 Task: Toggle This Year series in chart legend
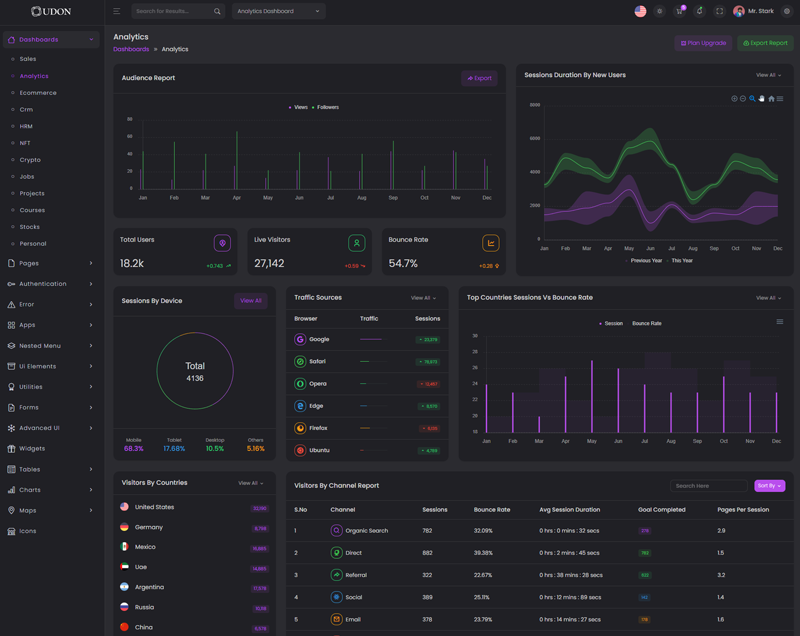(681, 260)
